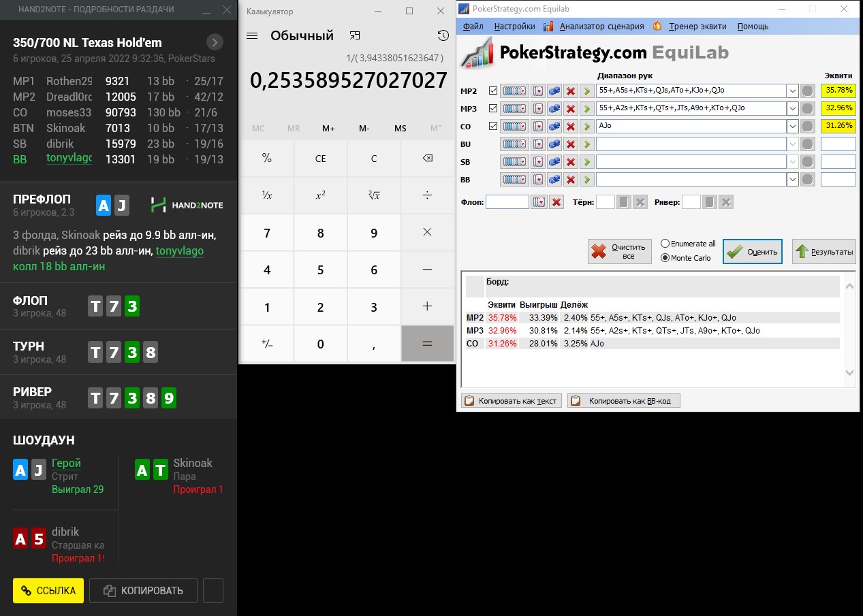Open flop card selector icon

[x=539, y=202]
